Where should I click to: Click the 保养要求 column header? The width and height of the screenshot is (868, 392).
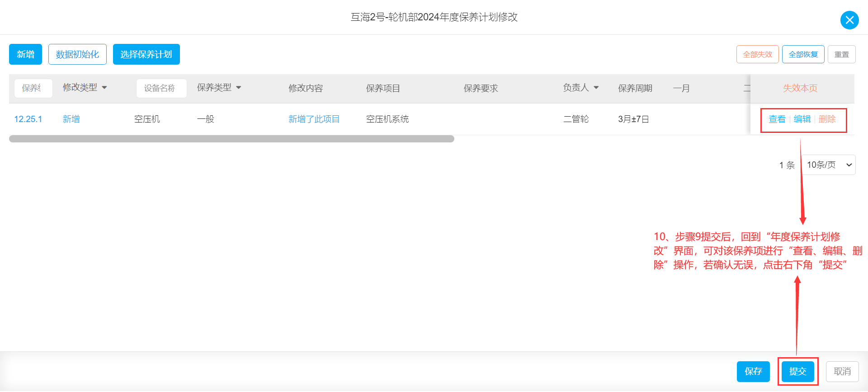click(x=481, y=88)
